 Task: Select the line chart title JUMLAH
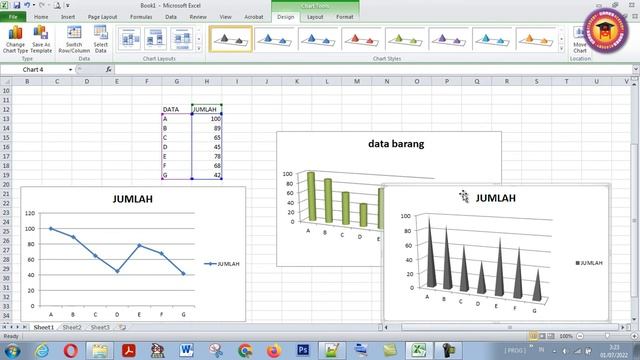133,199
